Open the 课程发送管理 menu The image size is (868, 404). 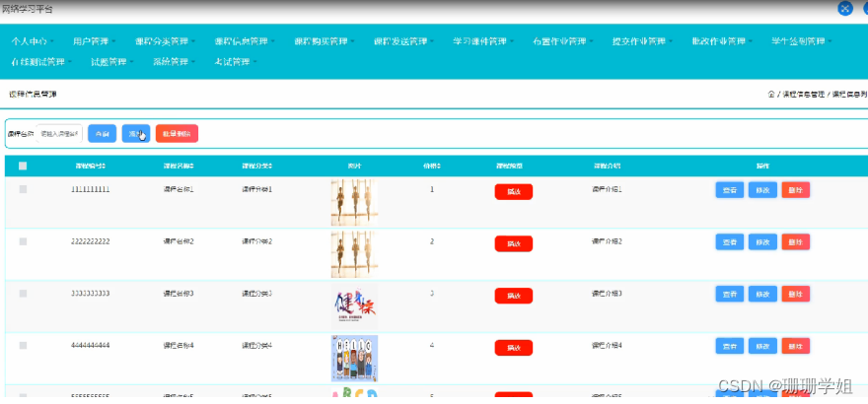tap(403, 41)
